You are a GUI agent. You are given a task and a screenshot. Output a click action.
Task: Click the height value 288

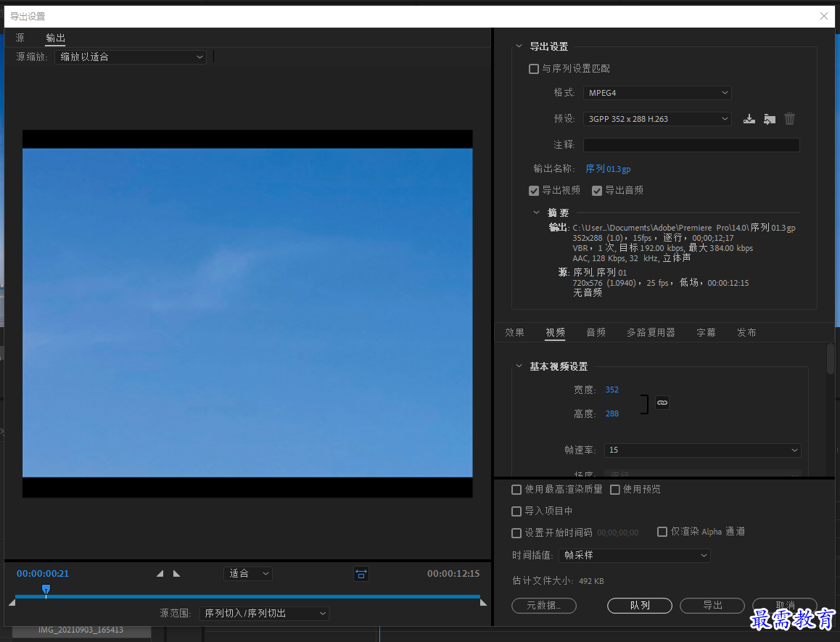612,413
